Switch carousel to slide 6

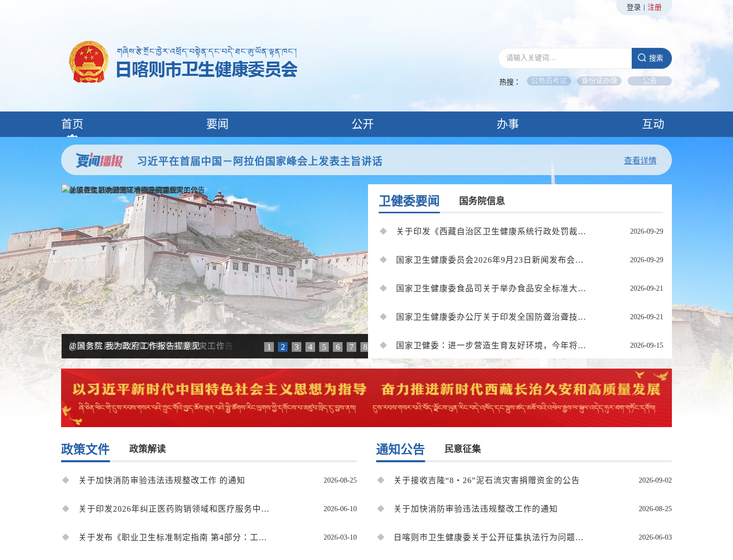click(338, 347)
